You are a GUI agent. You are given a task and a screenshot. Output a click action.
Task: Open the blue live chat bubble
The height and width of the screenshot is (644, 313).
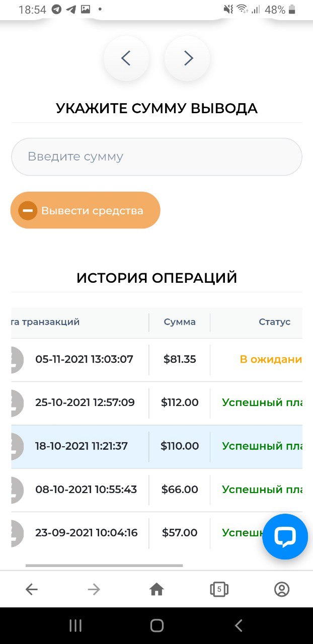coord(285,536)
